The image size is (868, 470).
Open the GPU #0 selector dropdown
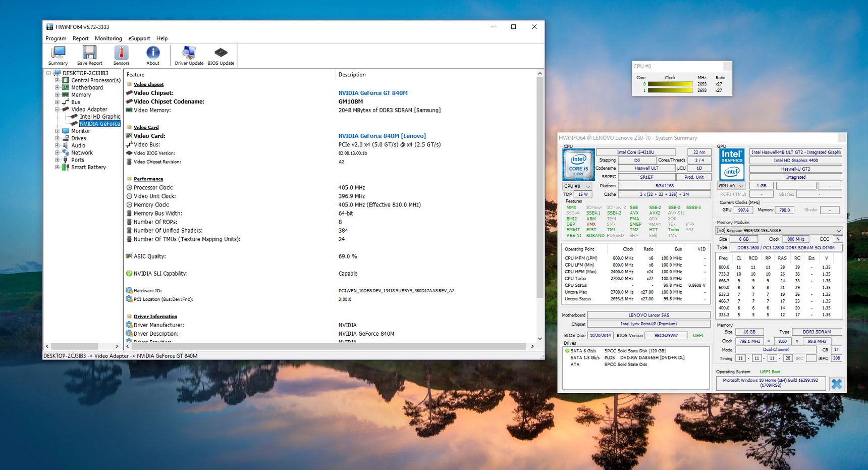(731, 186)
